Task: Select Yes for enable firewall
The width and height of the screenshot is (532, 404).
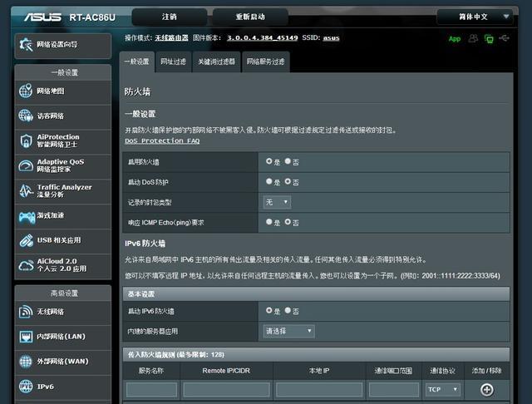Action: pyautogui.click(x=269, y=161)
